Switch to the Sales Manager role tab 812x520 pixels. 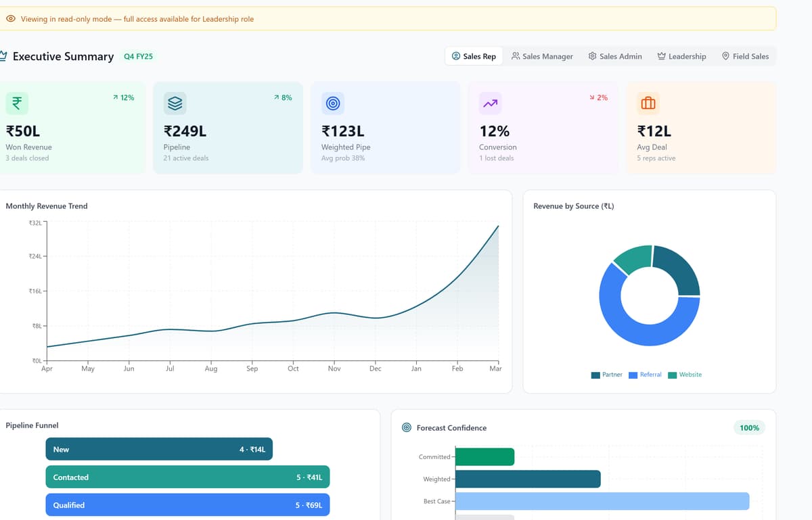(542, 56)
